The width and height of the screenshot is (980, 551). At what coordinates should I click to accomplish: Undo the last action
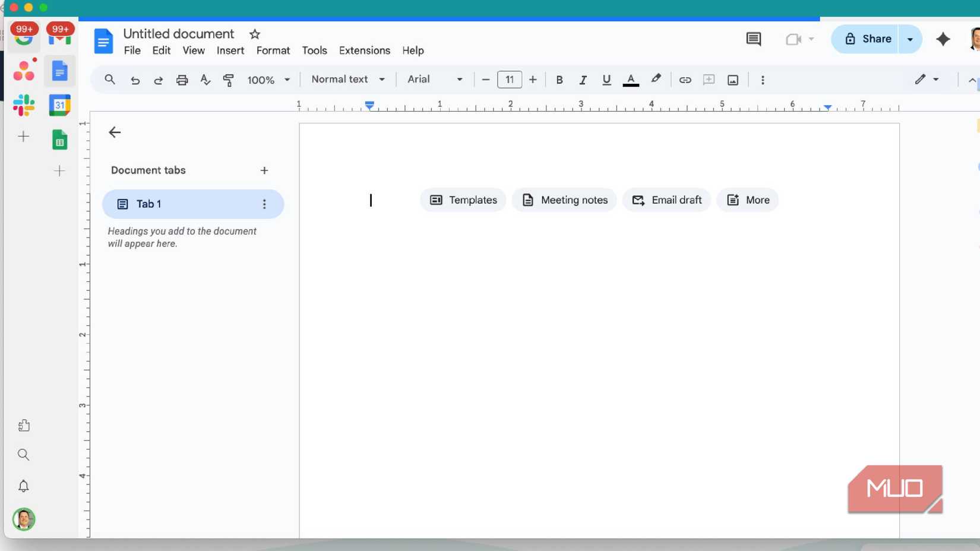[x=135, y=80]
